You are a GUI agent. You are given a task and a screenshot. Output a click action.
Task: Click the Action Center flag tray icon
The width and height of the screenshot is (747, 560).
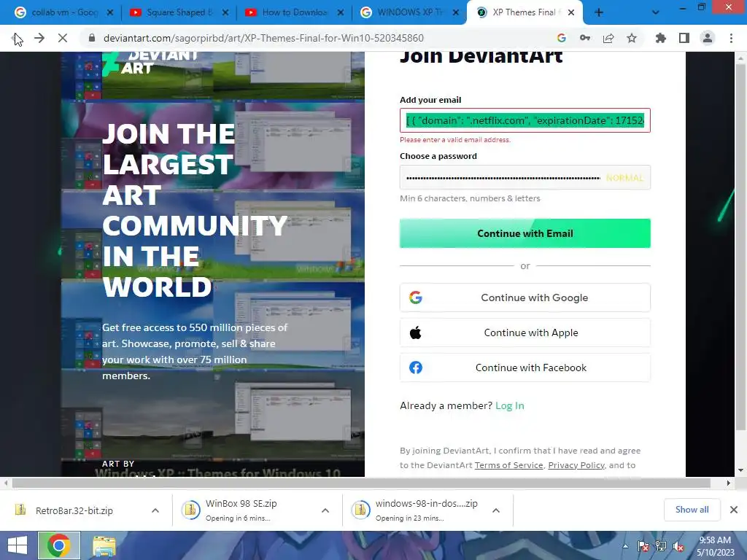click(643, 546)
